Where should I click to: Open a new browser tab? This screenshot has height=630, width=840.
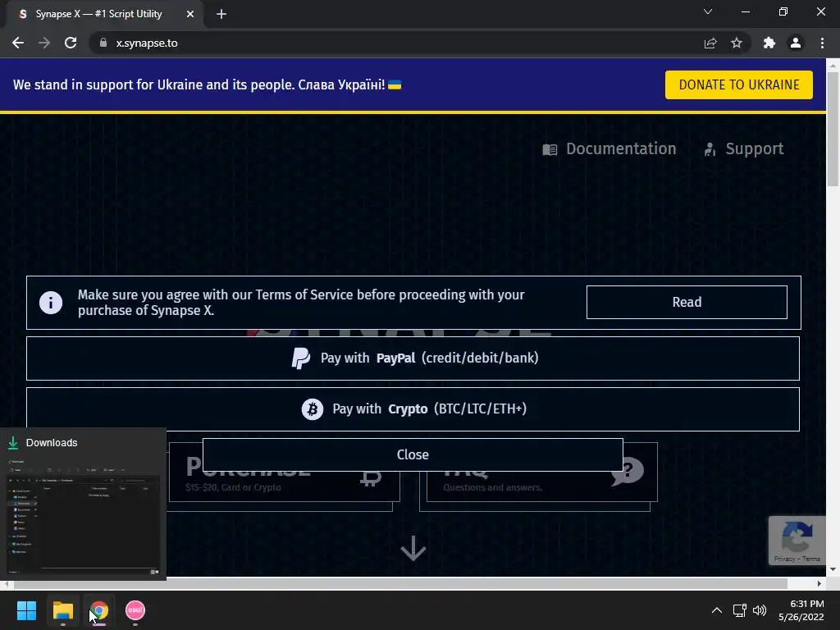[x=221, y=14]
